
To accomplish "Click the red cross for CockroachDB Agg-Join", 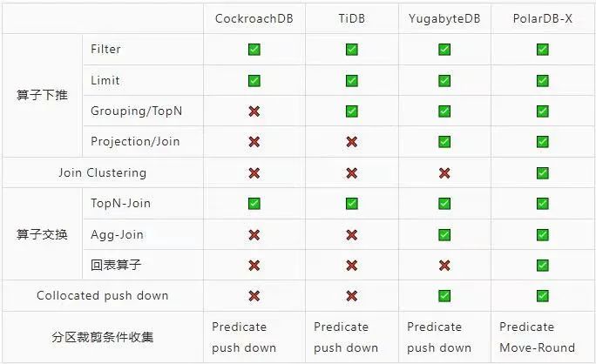I will (254, 234).
